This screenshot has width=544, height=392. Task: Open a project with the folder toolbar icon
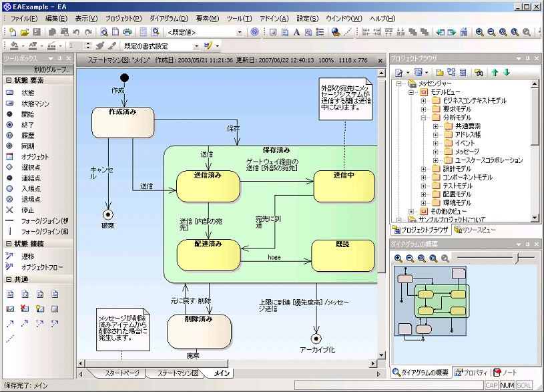pos(25,32)
